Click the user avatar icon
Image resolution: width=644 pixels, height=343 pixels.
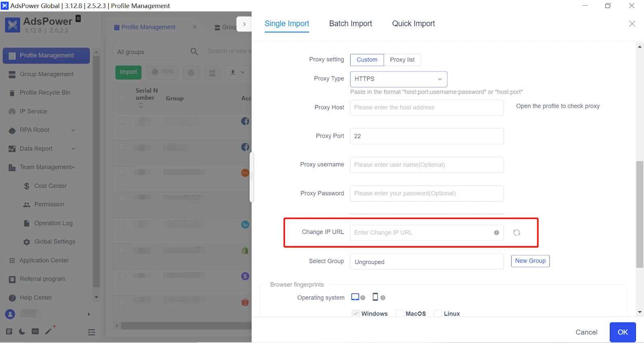[x=10, y=314]
